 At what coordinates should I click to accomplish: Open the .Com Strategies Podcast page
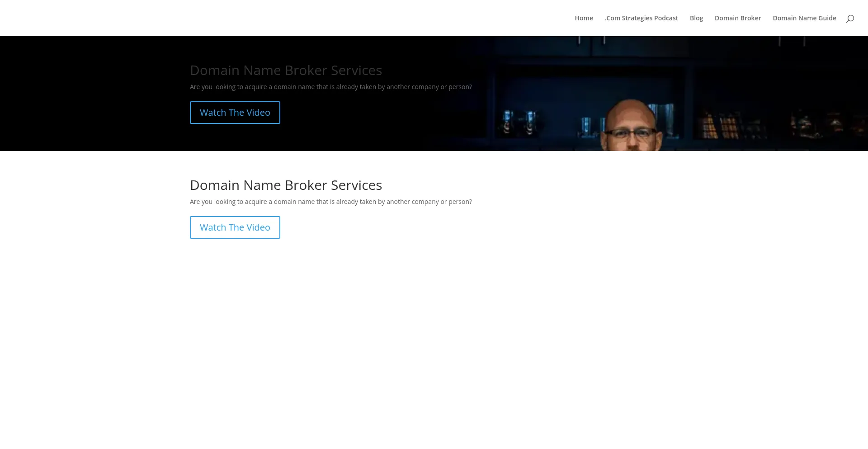pos(641,18)
